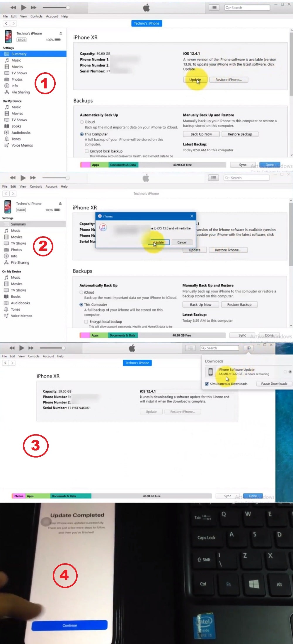Enable Encrypt local backup in the top iTunes window
The image size is (293, 644).
[86, 151]
